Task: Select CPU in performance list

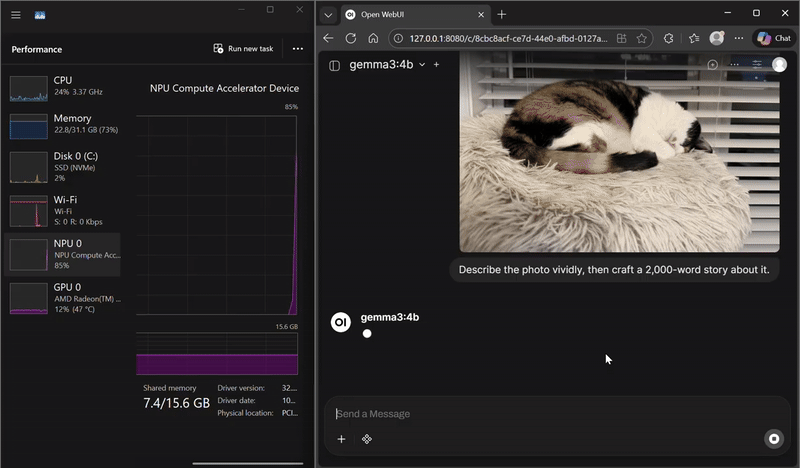Action: coord(64,86)
